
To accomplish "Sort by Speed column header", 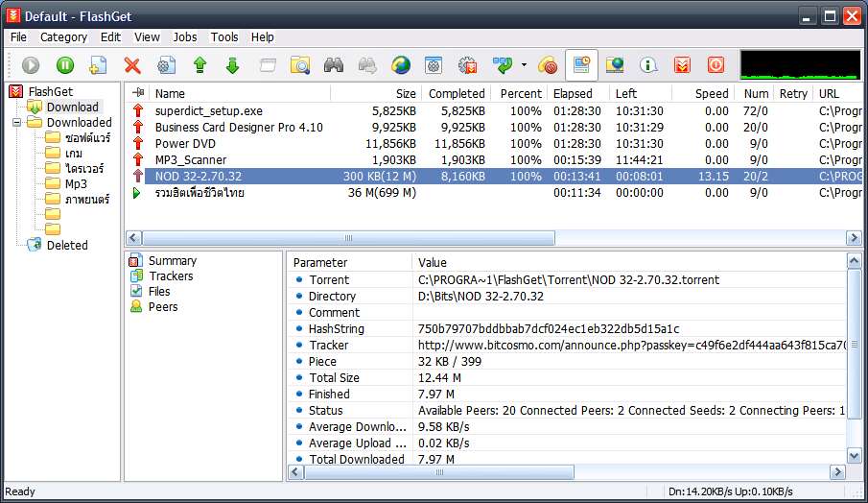I will point(704,94).
